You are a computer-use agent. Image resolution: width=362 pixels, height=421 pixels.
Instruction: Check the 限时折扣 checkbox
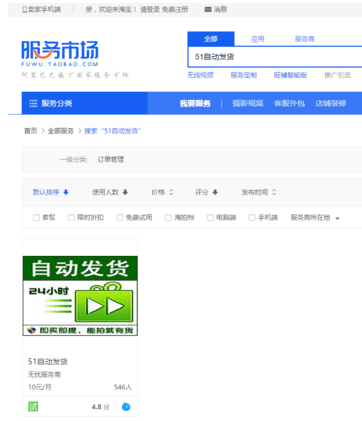coord(71,218)
